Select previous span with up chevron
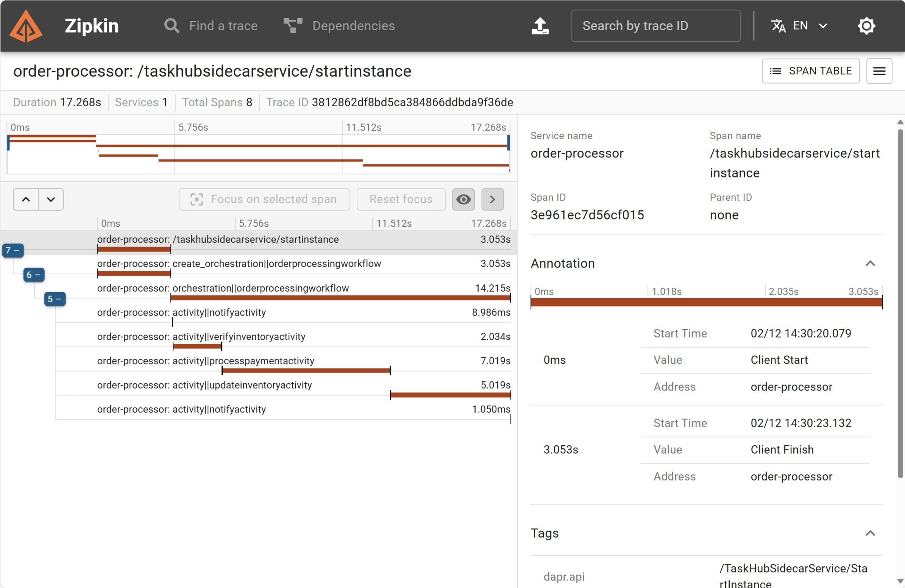Viewport: 905px width, 588px height. 26,199
